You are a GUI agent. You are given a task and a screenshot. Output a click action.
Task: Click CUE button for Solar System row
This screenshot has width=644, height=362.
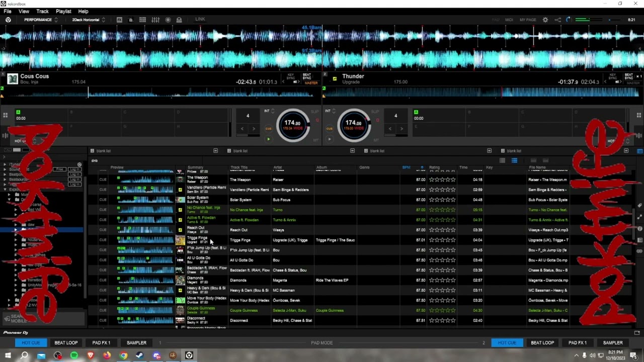pos(103,200)
